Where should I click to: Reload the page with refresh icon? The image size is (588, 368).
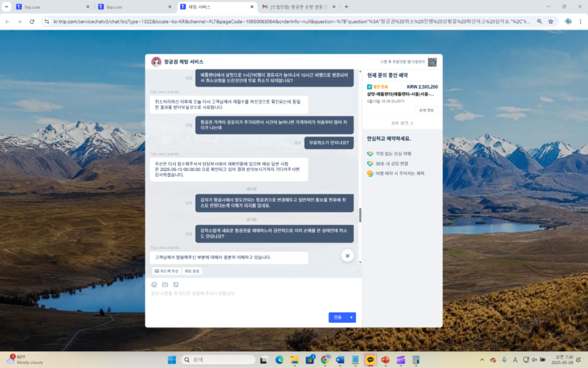point(32,22)
